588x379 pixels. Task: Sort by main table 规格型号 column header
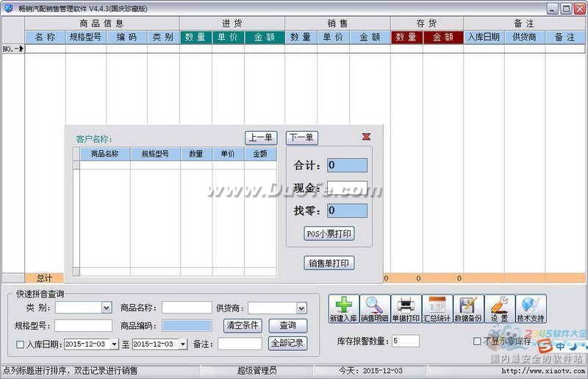click(85, 37)
